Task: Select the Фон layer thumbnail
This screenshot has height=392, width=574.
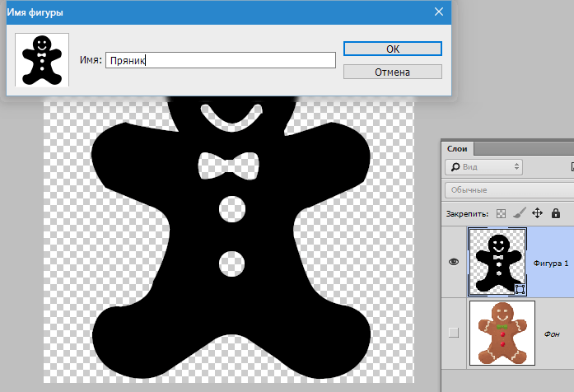Action: [x=502, y=333]
